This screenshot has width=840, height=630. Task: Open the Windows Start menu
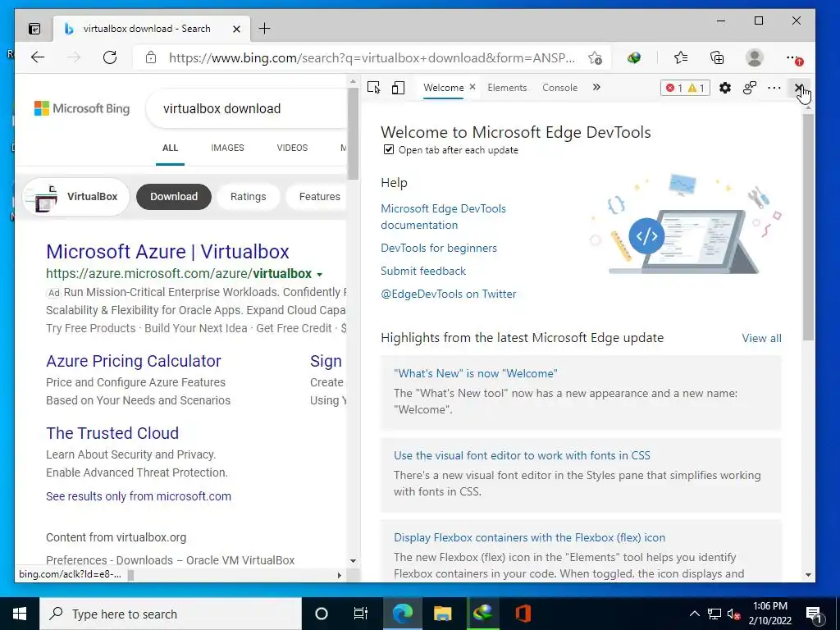coord(20,614)
